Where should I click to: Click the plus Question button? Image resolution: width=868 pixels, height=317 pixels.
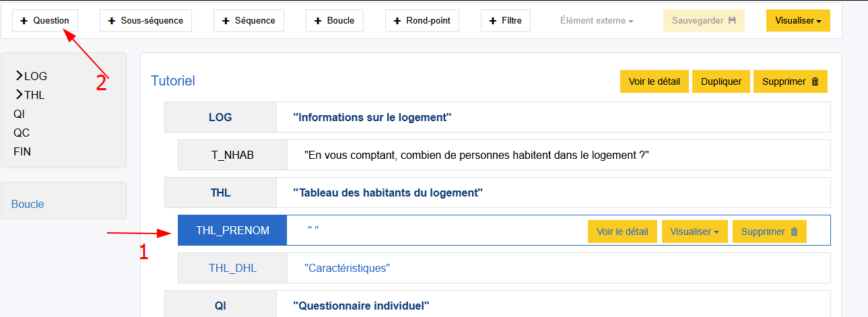(x=44, y=21)
